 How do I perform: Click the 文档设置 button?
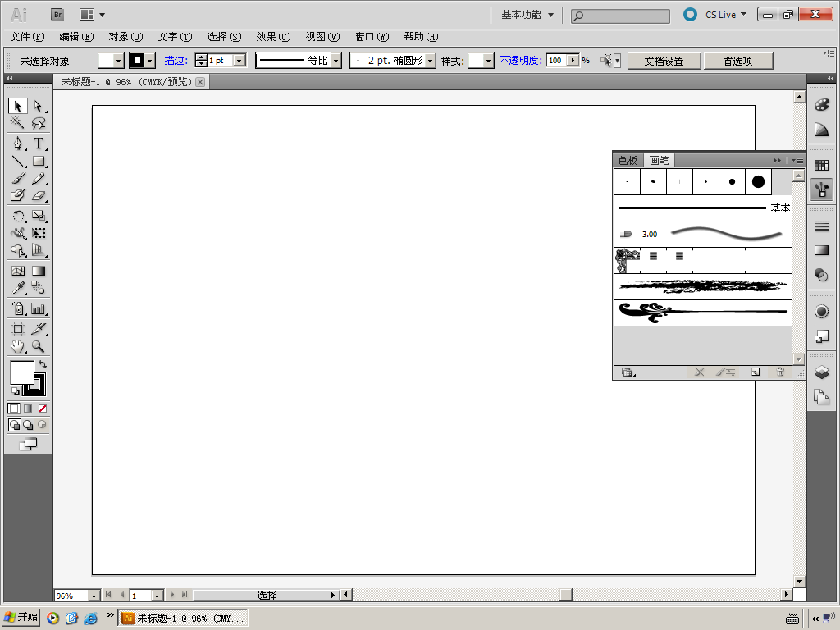(x=664, y=61)
